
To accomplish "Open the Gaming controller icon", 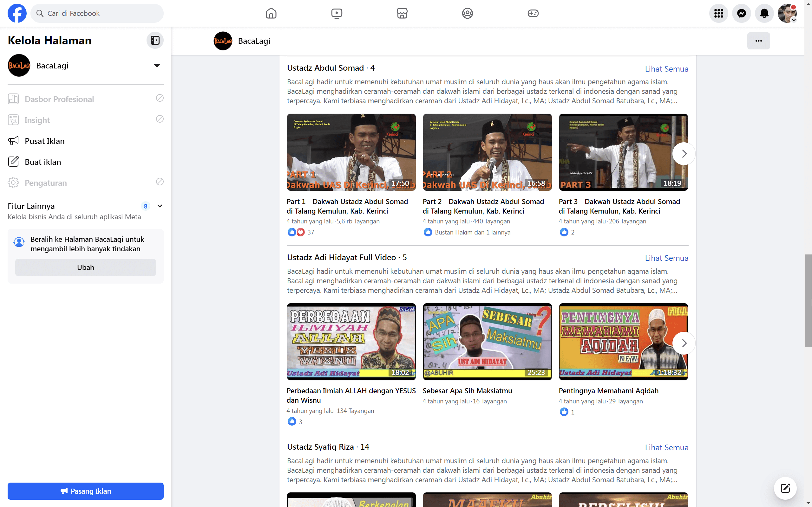I will pyautogui.click(x=533, y=13).
